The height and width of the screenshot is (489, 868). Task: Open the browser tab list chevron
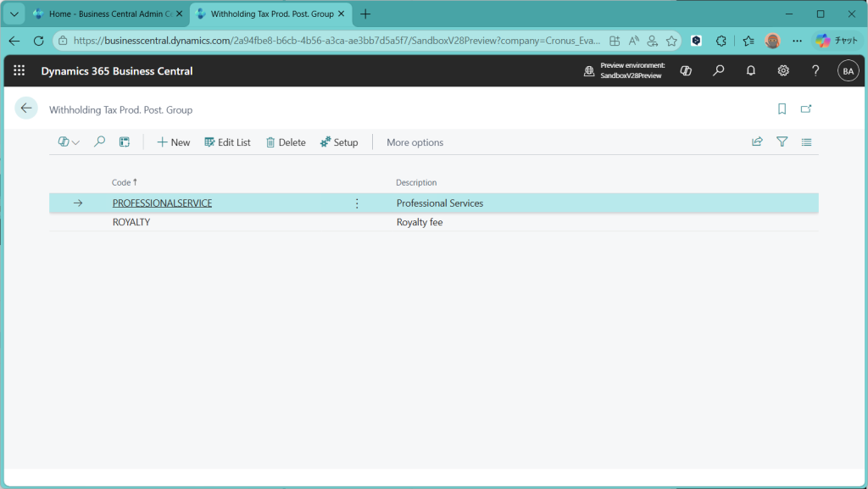(14, 14)
